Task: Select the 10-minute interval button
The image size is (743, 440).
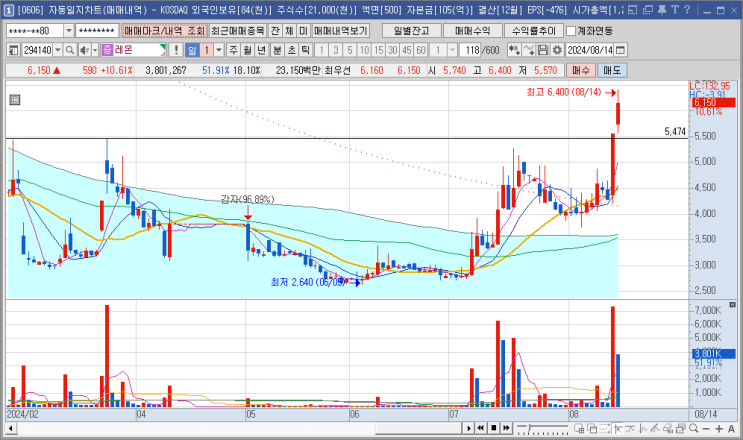Action: pyautogui.click(x=364, y=50)
